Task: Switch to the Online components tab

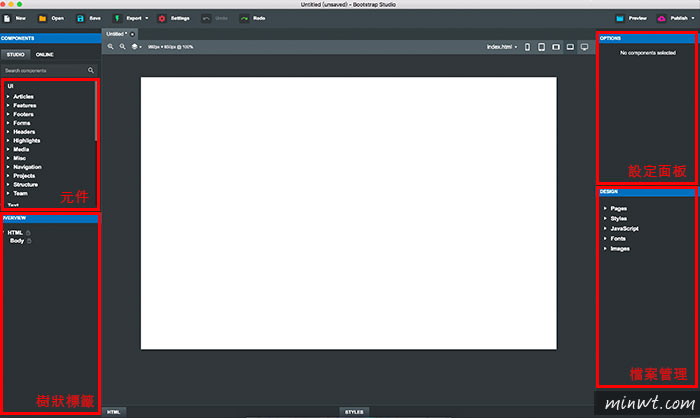Action: 45,54
